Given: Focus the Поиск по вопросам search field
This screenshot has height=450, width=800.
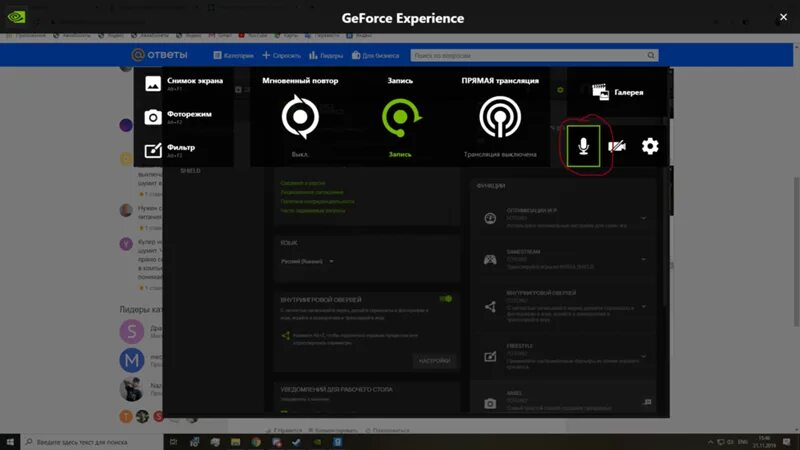Looking at the screenshot, I should coord(534,55).
